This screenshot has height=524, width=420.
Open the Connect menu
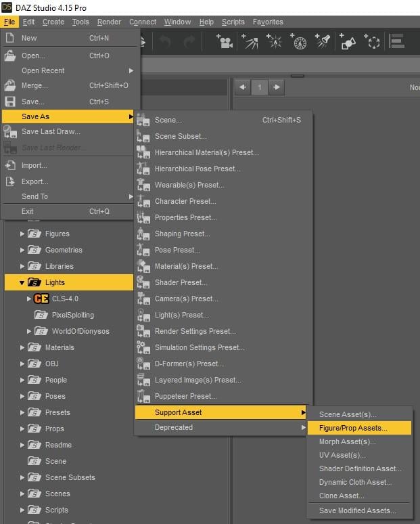click(143, 22)
